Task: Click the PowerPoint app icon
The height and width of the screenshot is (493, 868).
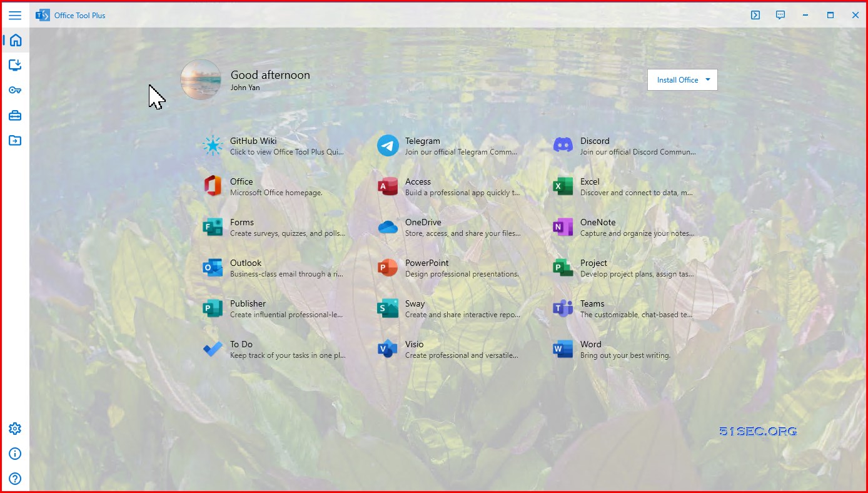Action: pyautogui.click(x=388, y=268)
